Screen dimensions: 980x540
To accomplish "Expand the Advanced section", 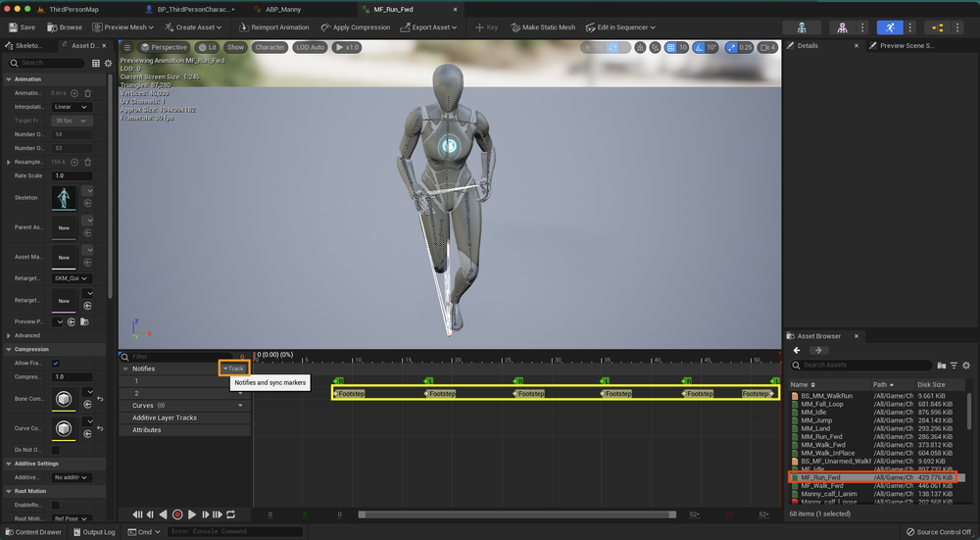I will click(27, 335).
